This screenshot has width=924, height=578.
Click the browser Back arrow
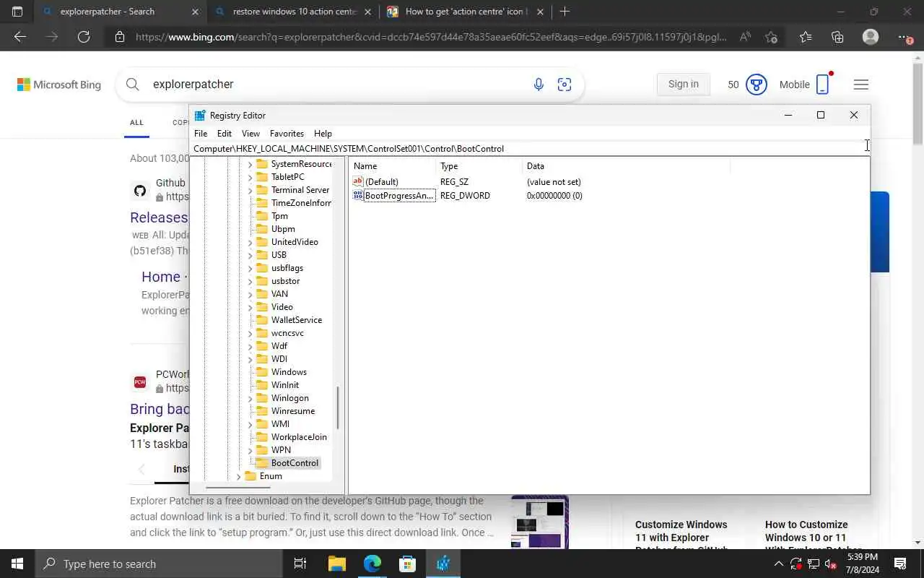(x=20, y=37)
